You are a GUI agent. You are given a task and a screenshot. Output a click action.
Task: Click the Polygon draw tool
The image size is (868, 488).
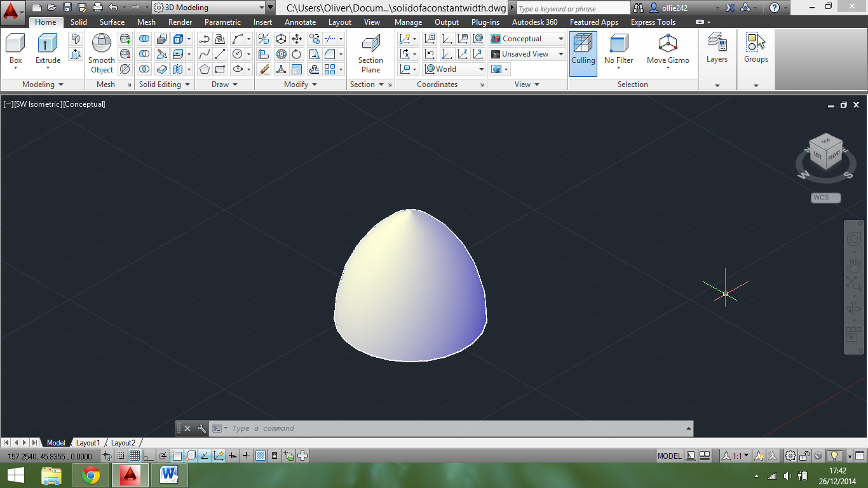(204, 69)
